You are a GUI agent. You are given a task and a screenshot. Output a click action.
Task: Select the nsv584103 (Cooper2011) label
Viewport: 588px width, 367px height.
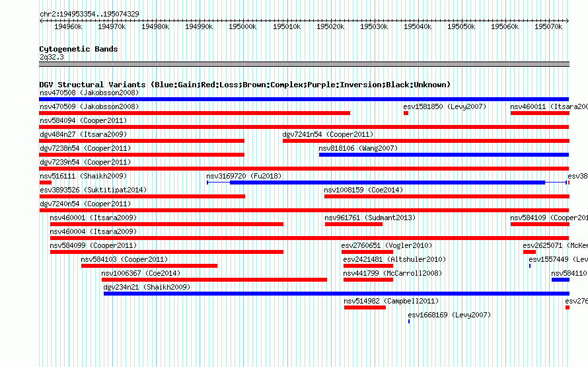pyautogui.click(x=124, y=259)
